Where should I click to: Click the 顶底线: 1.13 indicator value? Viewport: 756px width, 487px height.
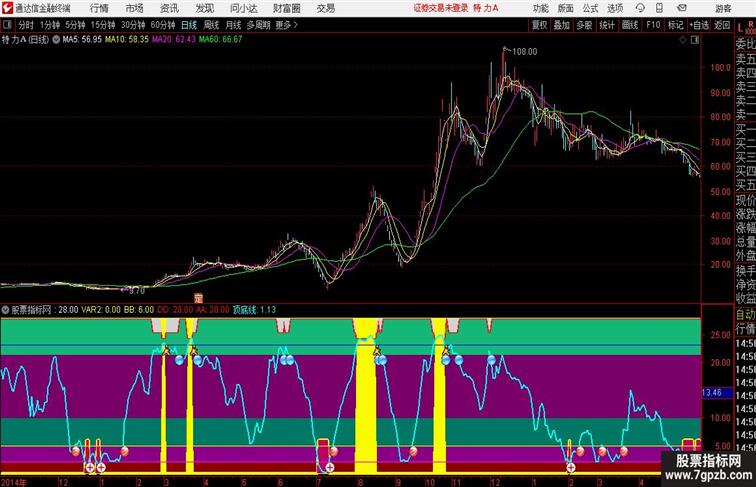(x=254, y=310)
